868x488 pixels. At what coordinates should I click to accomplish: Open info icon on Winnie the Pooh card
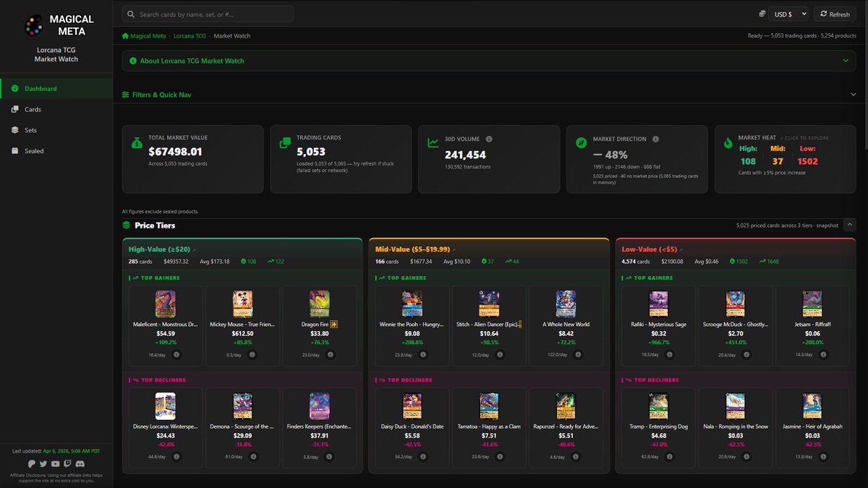423,355
